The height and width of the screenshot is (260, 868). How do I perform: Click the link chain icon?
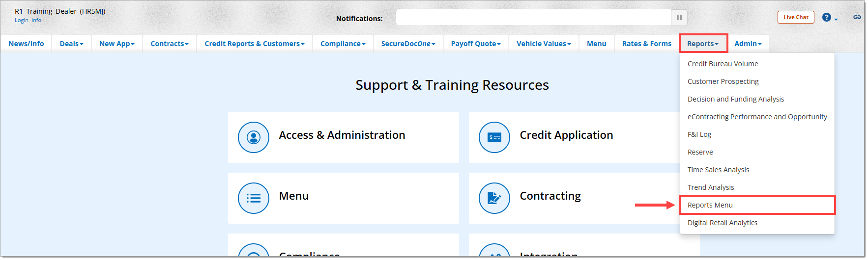click(857, 17)
